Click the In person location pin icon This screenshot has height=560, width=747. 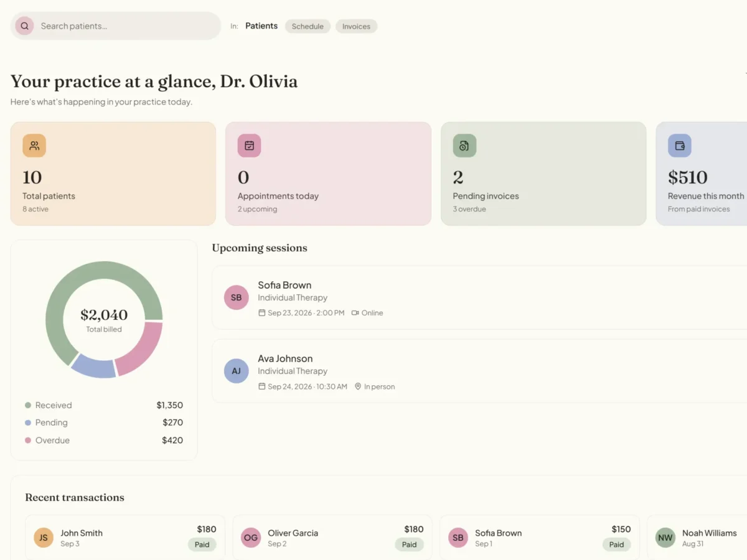[358, 386]
